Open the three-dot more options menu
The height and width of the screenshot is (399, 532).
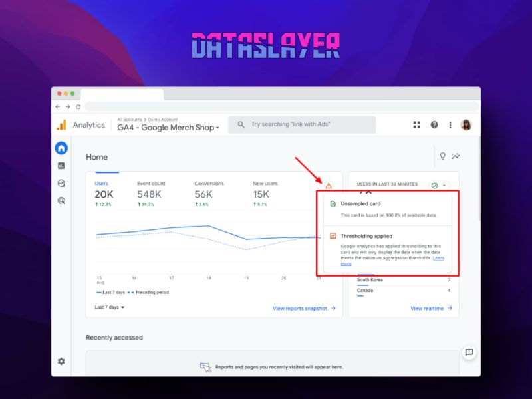(450, 125)
